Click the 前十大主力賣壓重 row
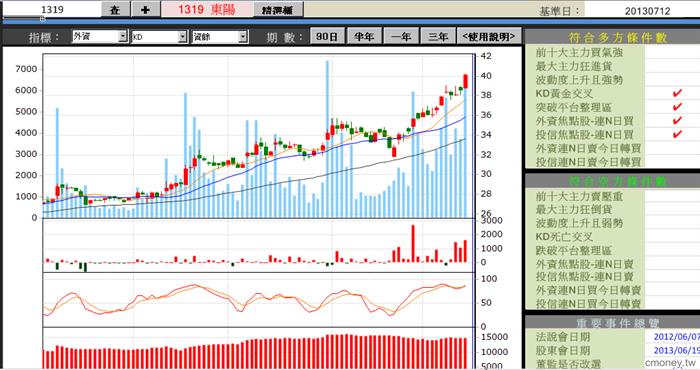This screenshot has height=370, width=700. [612, 196]
